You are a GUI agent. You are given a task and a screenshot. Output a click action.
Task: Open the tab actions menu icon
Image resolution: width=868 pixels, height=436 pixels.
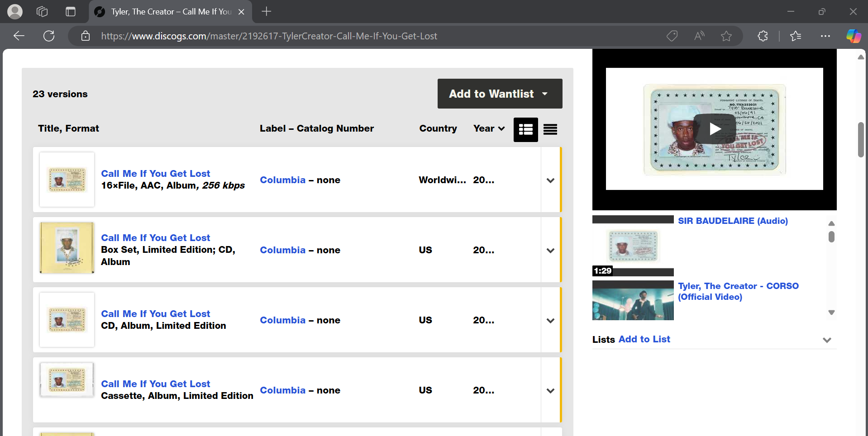tap(71, 12)
